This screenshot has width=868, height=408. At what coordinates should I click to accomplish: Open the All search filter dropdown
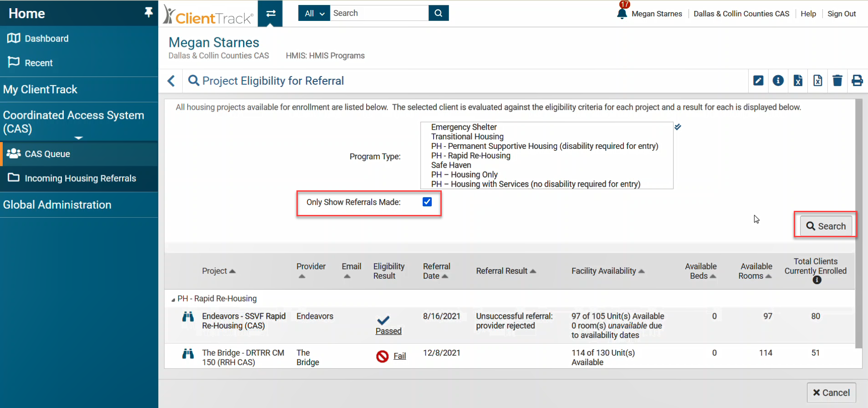[x=313, y=13]
